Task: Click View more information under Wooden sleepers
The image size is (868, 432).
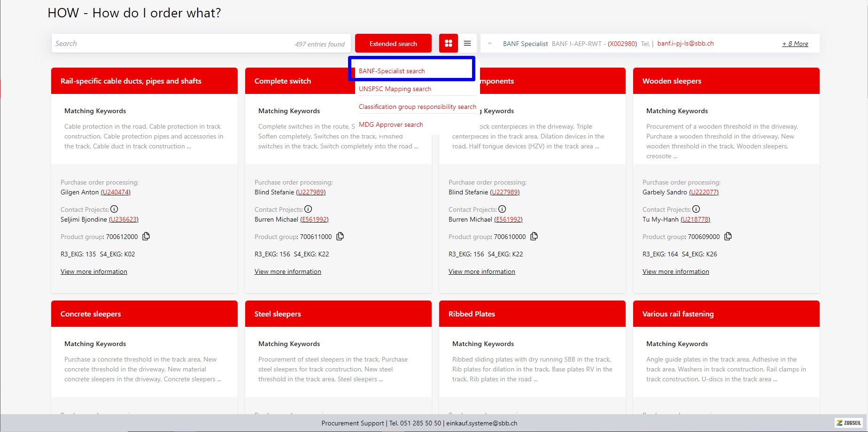Action: coord(675,271)
